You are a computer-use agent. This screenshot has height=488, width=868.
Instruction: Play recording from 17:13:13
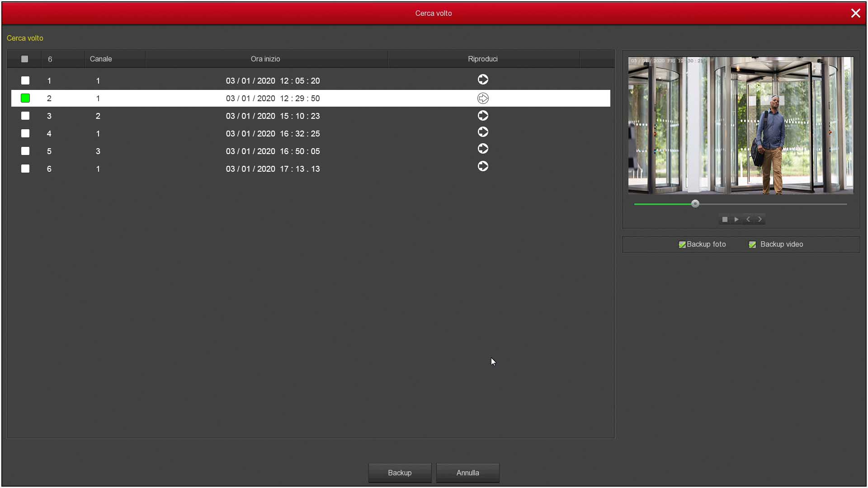[x=483, y=166]
